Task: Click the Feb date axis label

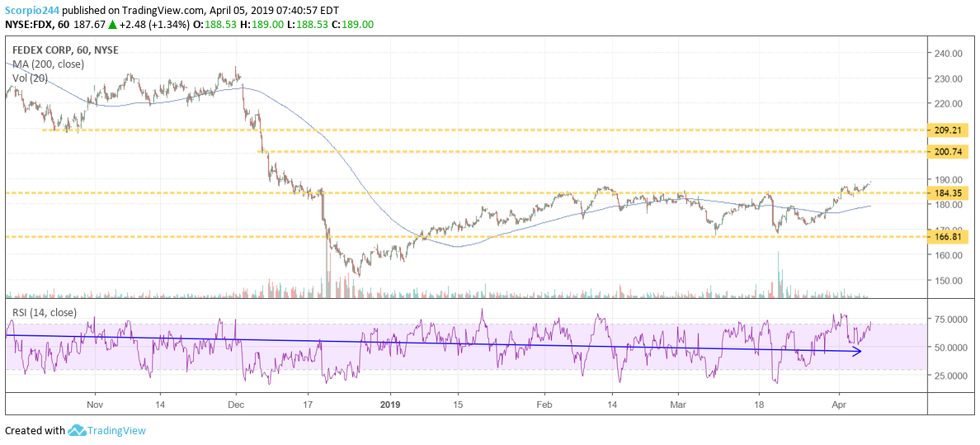Action: [544, 404]
